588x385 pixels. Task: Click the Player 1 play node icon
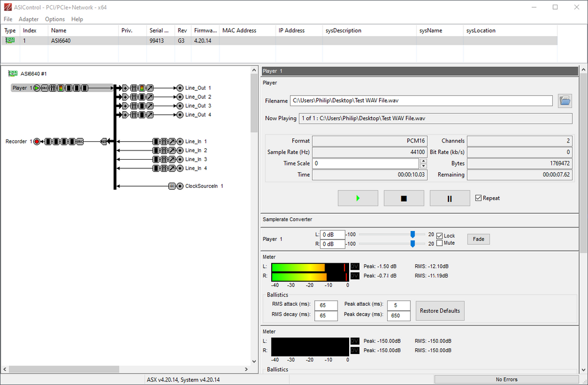[37, 88]
